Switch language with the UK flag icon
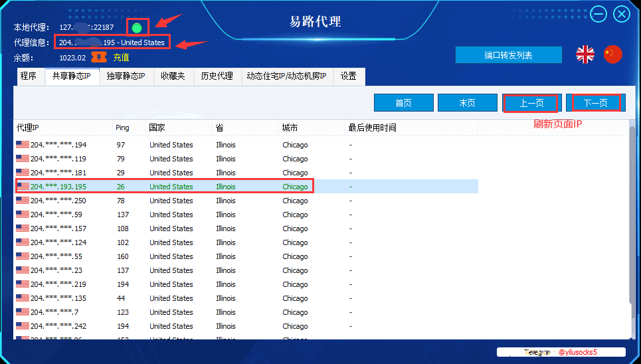Screen dimensions: 641x364 [585, 54]
